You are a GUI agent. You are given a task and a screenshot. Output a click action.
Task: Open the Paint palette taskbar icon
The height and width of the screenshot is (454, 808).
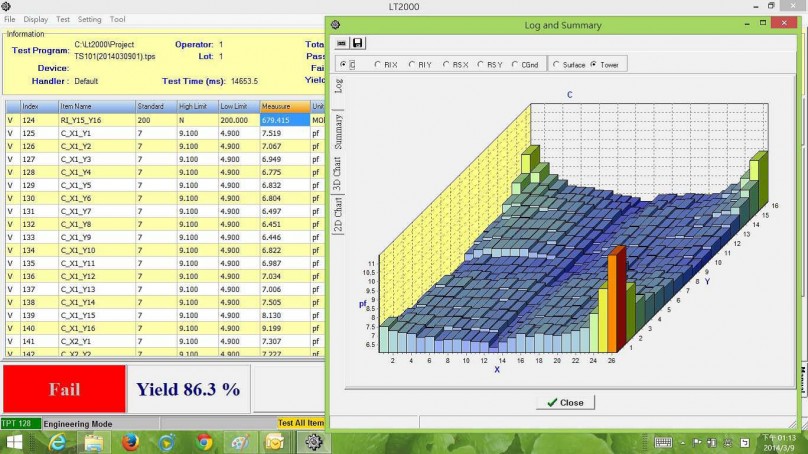point(240,442)
